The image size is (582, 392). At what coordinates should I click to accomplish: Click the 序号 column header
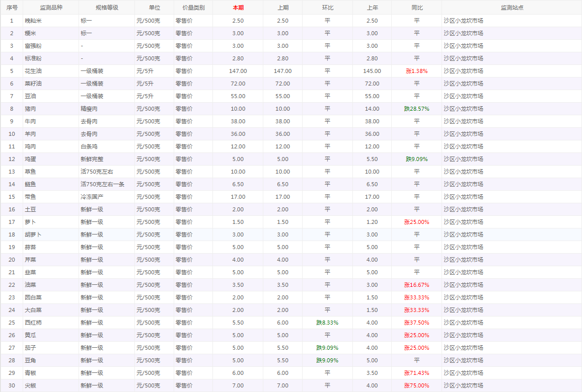[12, 8]
